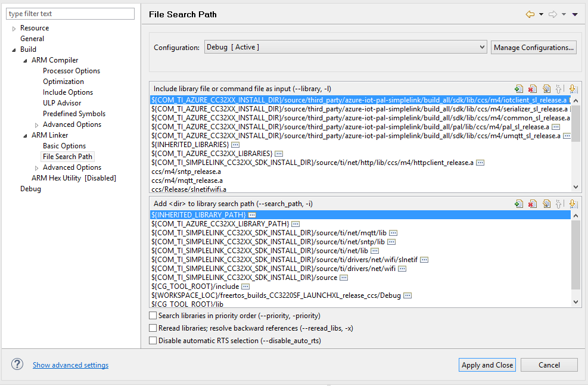Click Delete icon in library search path list
The height and width of the screenshot is (386, 588).
tap(533, 204)
